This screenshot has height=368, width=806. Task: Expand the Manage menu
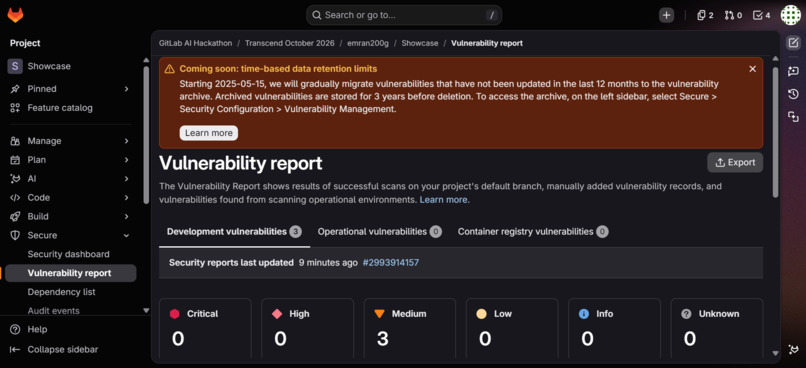click(126, 141)
